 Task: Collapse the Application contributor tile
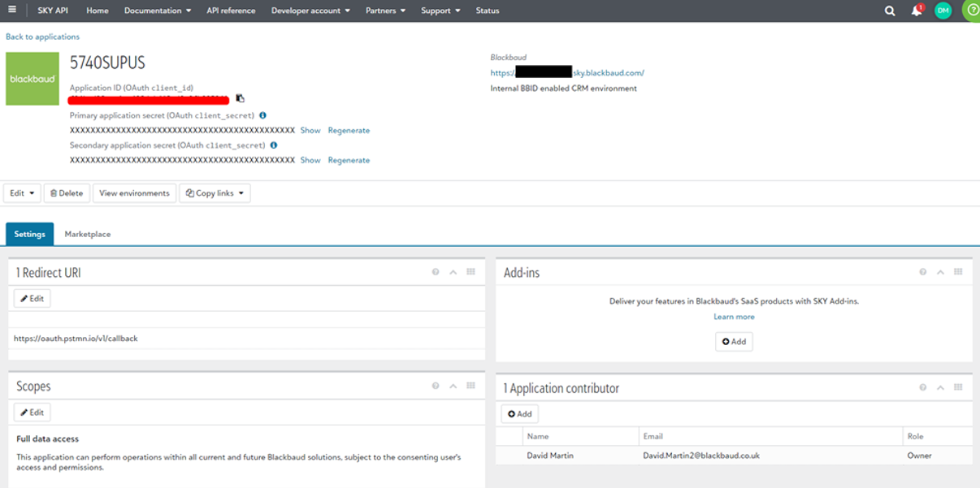tap(940, 387)
